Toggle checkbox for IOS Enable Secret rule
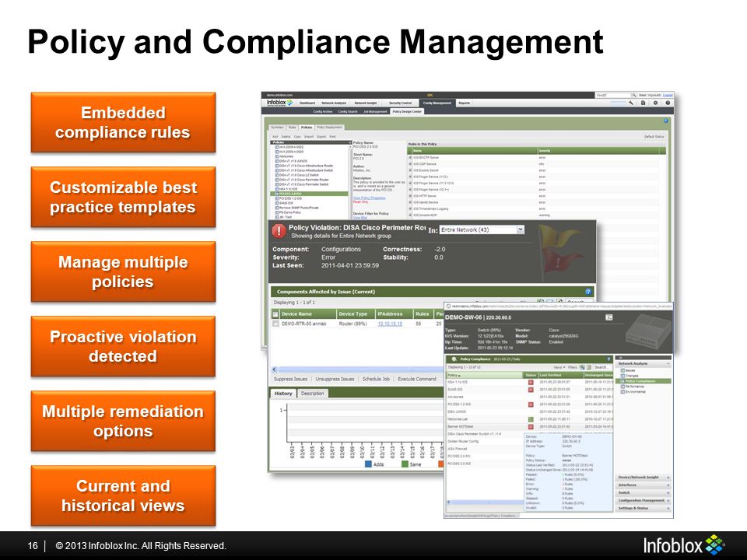 pyautogui.click(x=410, y=170)
